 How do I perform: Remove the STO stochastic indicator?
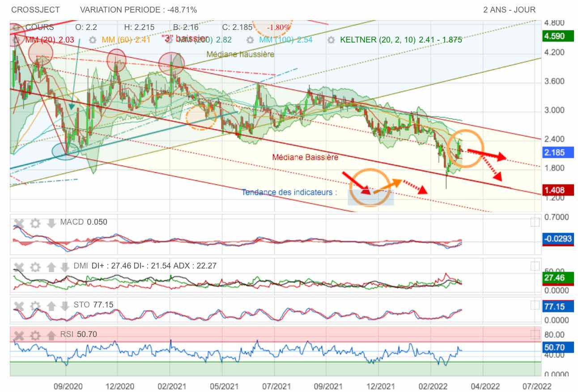point(19,306)
